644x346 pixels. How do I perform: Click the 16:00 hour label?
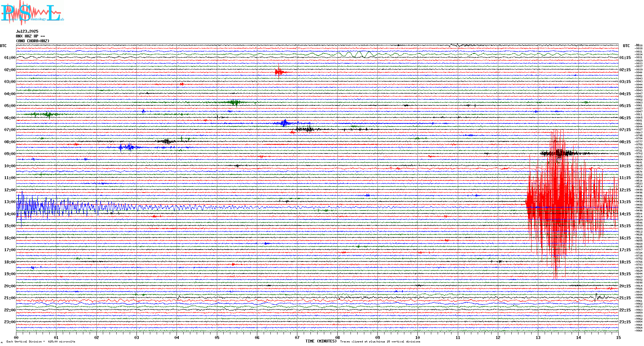10,238
